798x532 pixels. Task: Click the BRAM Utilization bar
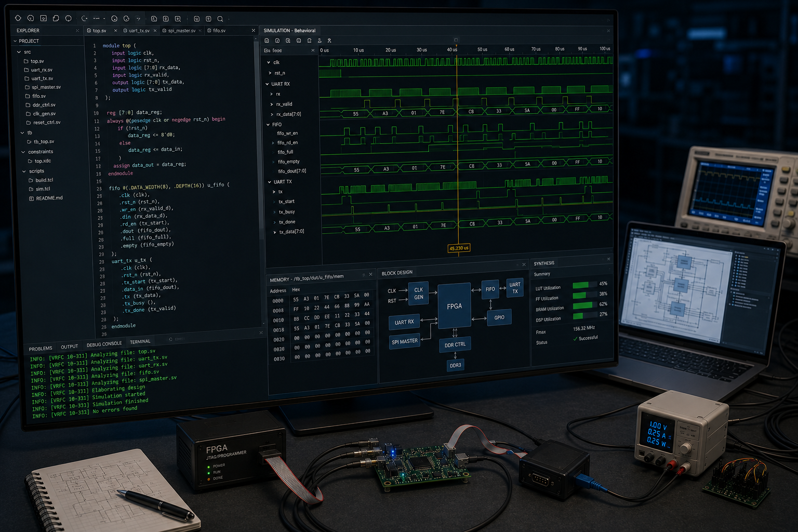click(584, 305)
